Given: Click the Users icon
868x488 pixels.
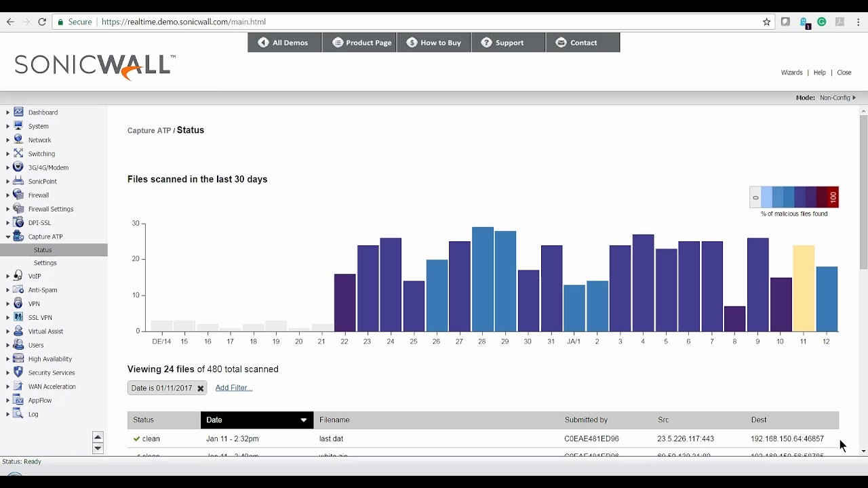Looking at the screenshot, I should coord(18,345).
